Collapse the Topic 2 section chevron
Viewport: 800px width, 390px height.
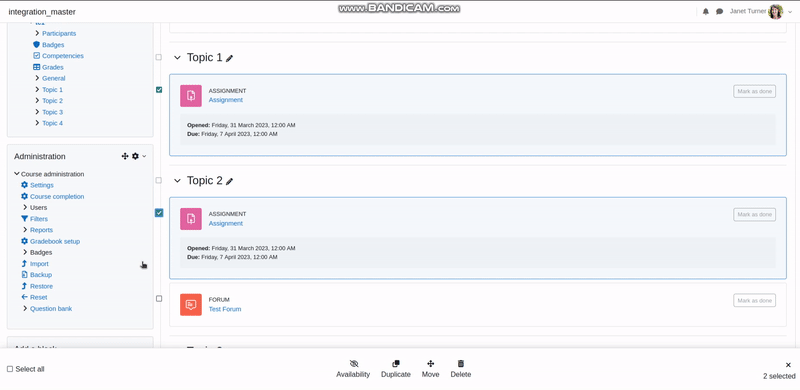click(x=177, y=181)
